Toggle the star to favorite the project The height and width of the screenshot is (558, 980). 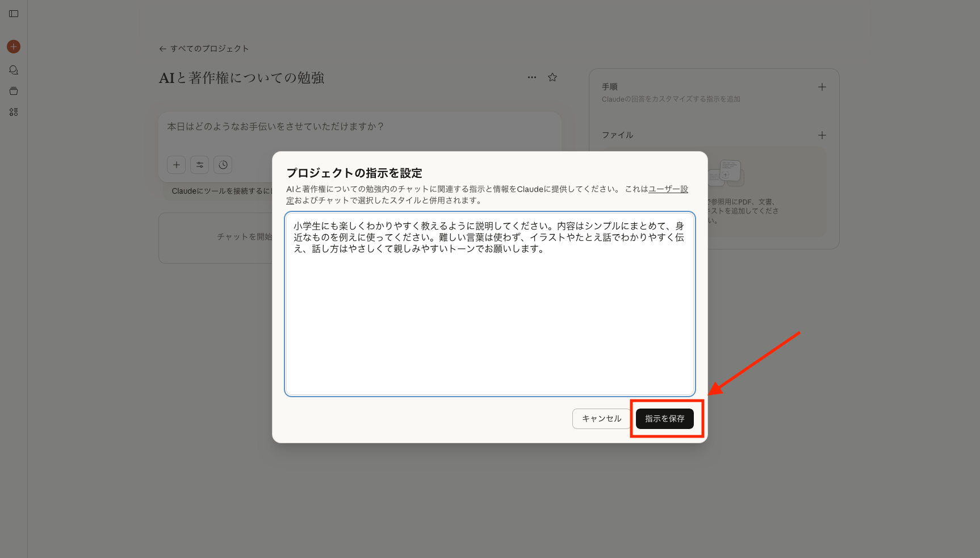click(552, 77)
